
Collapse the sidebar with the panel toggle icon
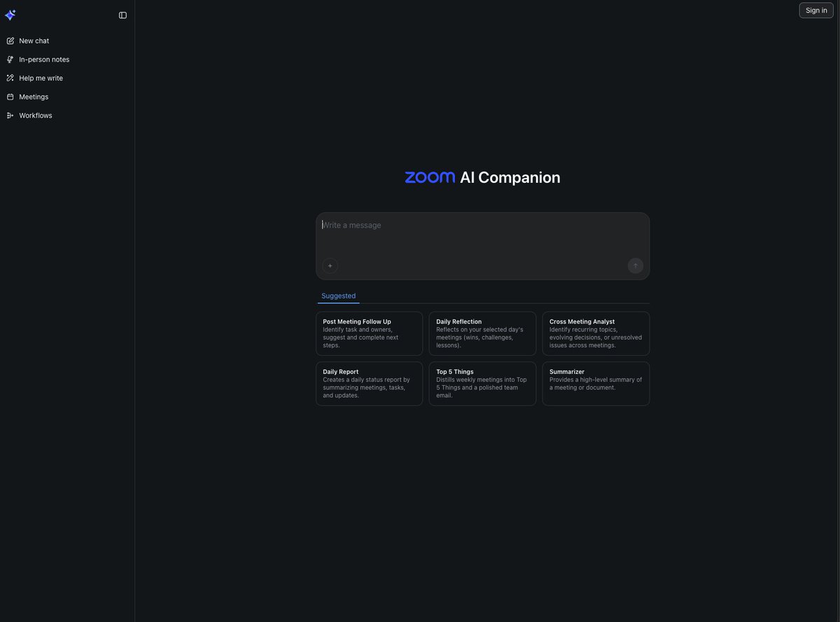122,15
